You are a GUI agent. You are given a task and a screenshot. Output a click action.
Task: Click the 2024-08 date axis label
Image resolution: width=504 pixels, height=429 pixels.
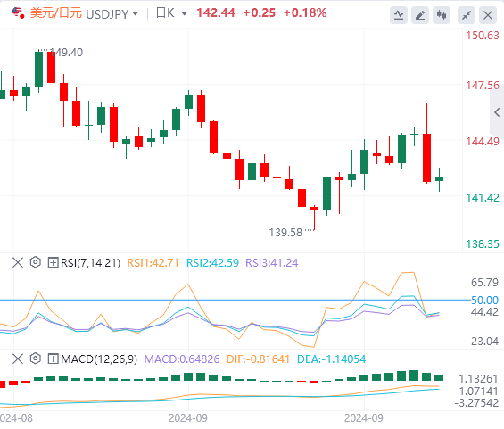[x=16, y=418]
